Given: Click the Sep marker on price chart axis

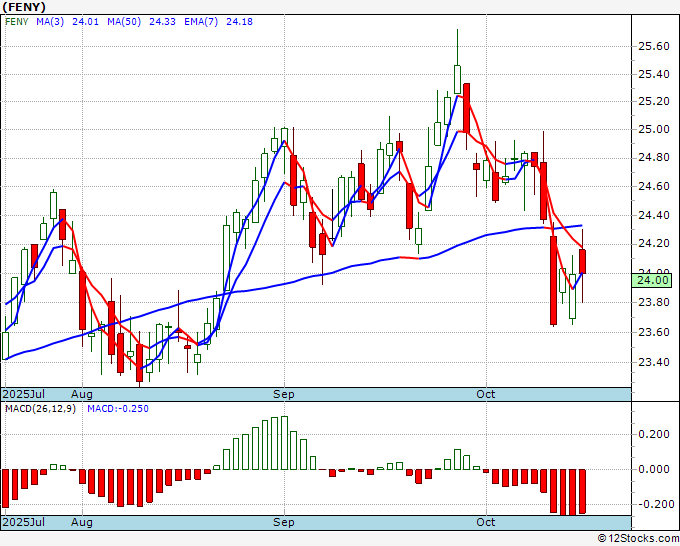Looking at the screenshot, I should click(285, 394).
